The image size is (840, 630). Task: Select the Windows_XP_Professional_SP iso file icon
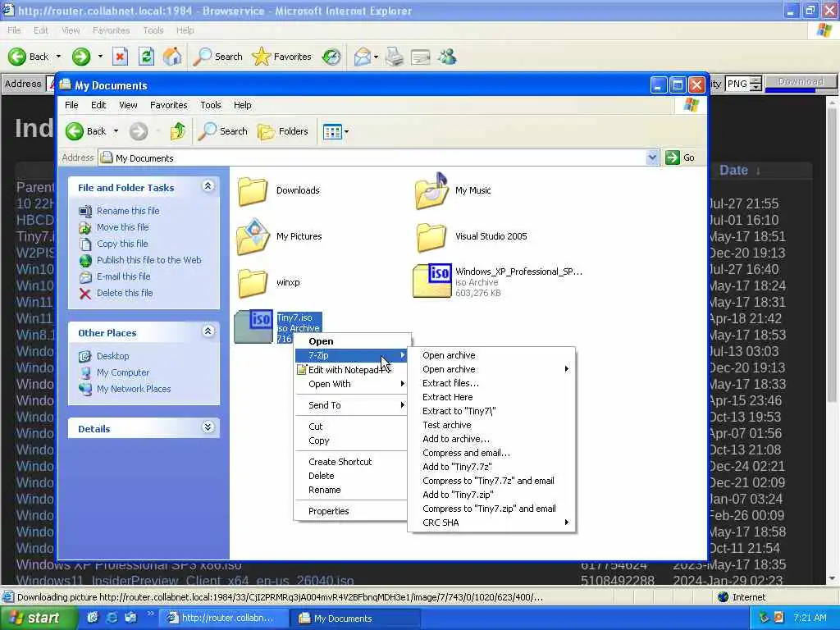tap(431, 281)
